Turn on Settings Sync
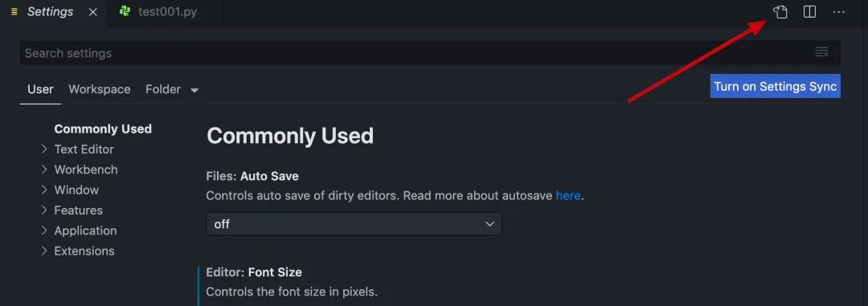 click(775, 86)
